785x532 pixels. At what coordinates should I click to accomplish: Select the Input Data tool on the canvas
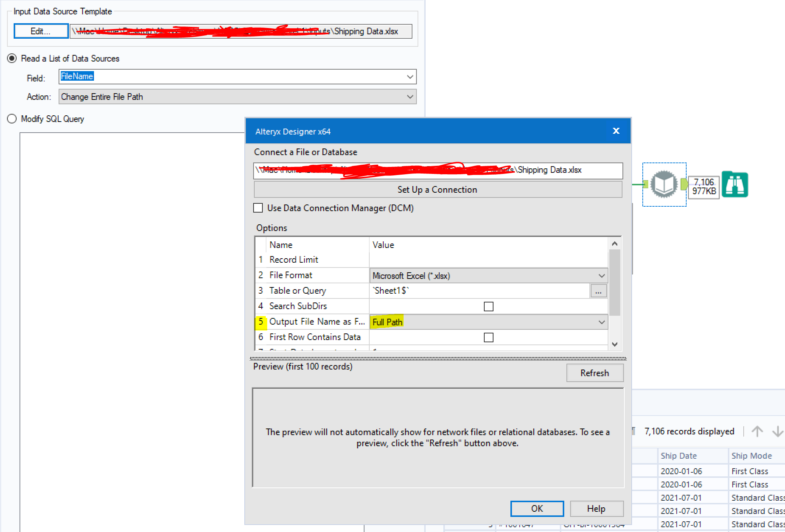pos(664,185)
